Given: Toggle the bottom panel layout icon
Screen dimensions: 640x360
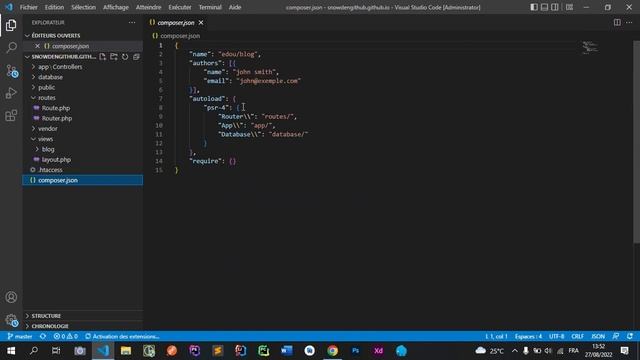Looking at the screenshot, I should point(544,7).
